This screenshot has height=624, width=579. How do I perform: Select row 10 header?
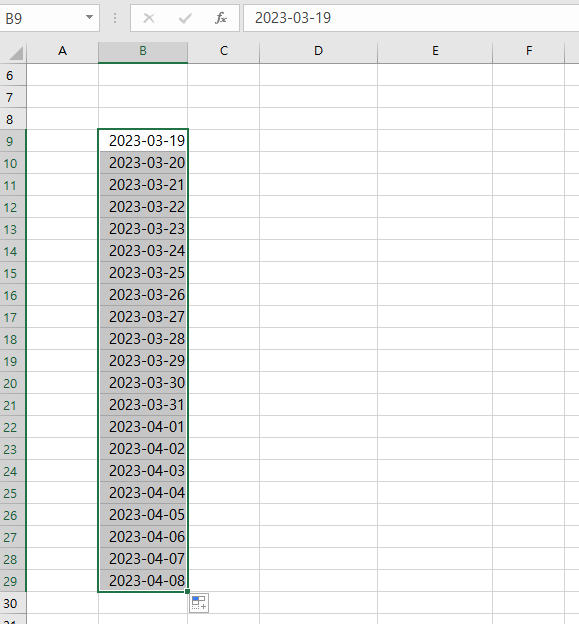13,163
